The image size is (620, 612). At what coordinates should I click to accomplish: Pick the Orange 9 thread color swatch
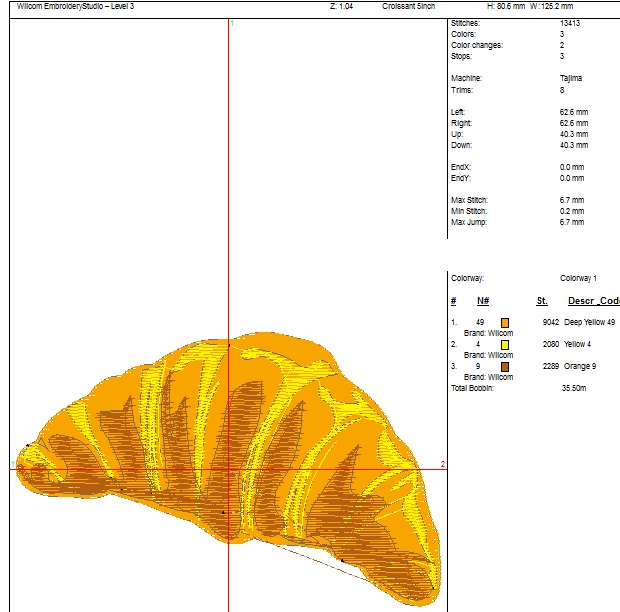pyautogui.click(x=506, y=367)
